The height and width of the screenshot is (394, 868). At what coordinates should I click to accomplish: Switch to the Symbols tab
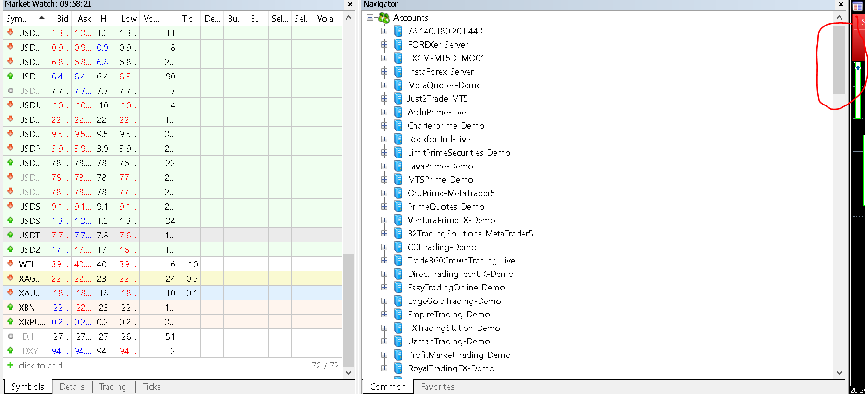pyautogui.click(x=28, y=387)
